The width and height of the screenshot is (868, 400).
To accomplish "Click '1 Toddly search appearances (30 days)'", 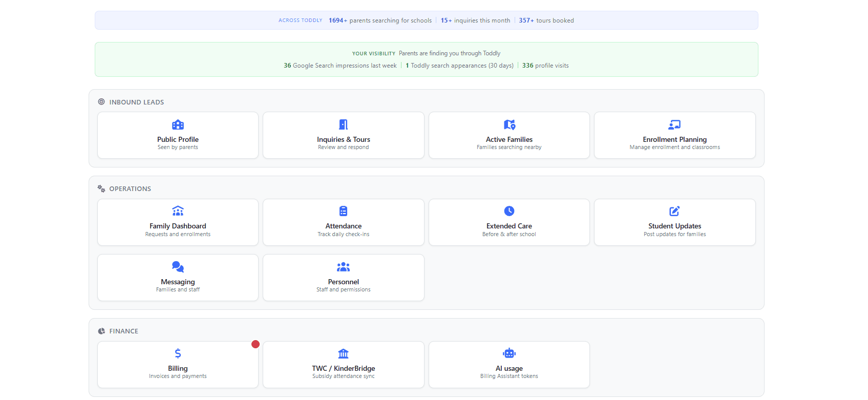I will point(459,66).
